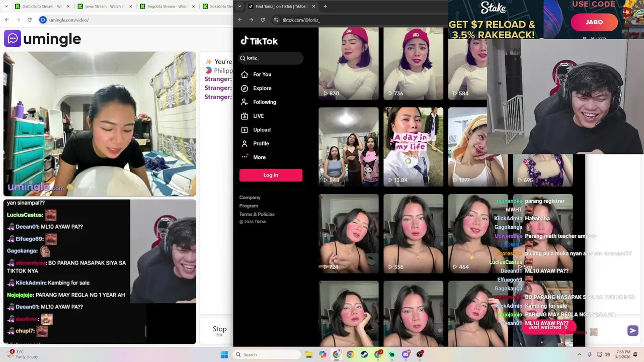Click the Stop button in umingle
644x362 pixels.
click(219, 331)
